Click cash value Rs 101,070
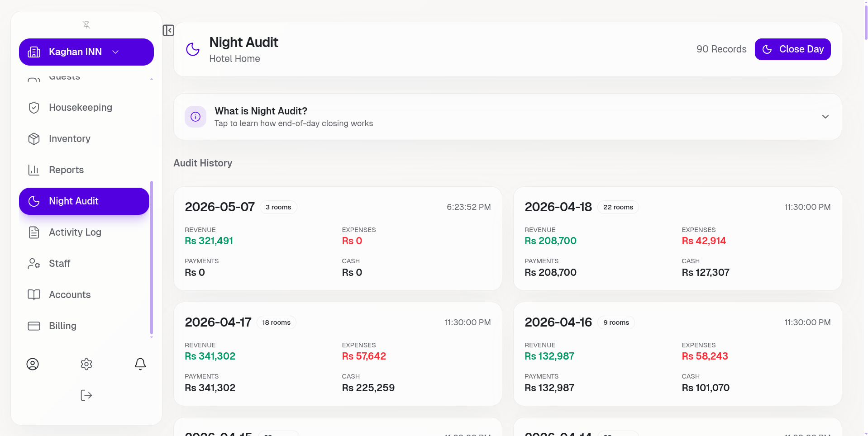This screenshot has height=436, width=868. (x=706, y=388)
